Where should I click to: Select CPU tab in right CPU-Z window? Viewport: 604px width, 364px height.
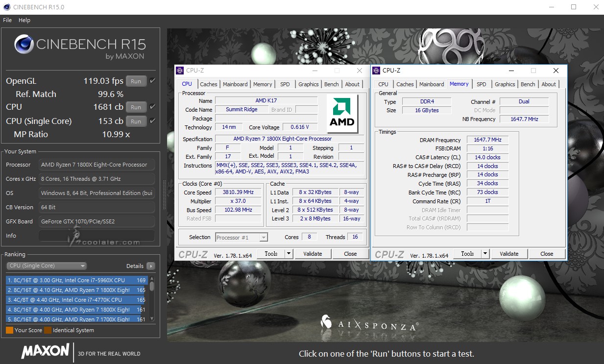(384, 84)
